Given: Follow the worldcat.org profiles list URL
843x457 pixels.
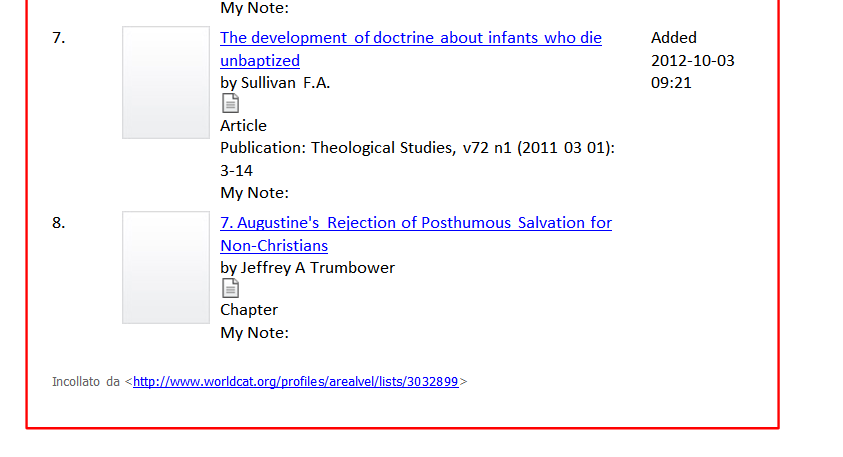Looking at the screenshot, I should pos(296,382).
